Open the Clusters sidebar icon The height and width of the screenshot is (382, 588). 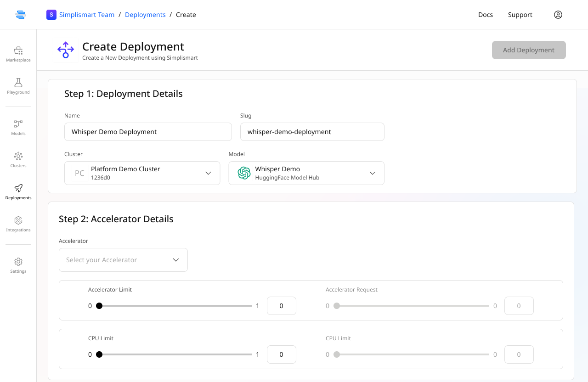pyautogui.click(x=18, y=156)
